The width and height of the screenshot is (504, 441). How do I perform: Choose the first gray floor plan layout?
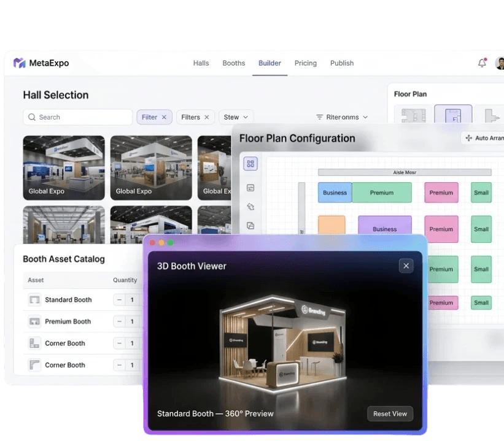pyautogui.click(x=414, y=115)
